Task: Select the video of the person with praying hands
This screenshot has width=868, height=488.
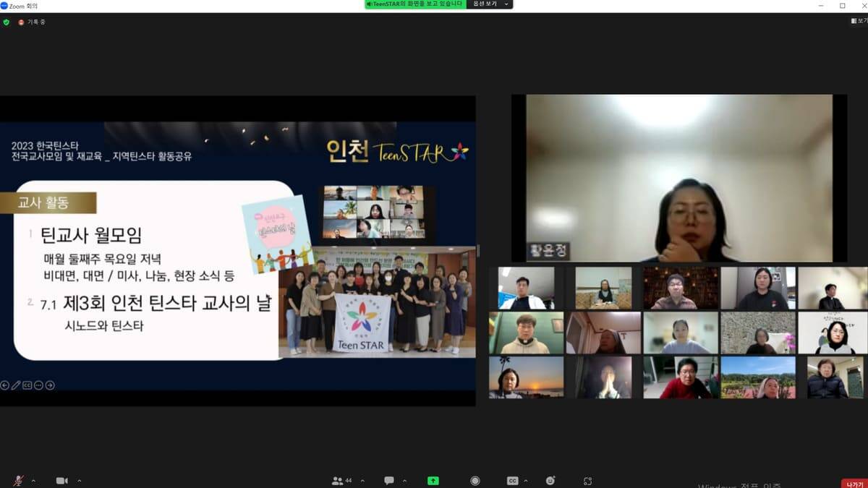Action: coord(603,377)
